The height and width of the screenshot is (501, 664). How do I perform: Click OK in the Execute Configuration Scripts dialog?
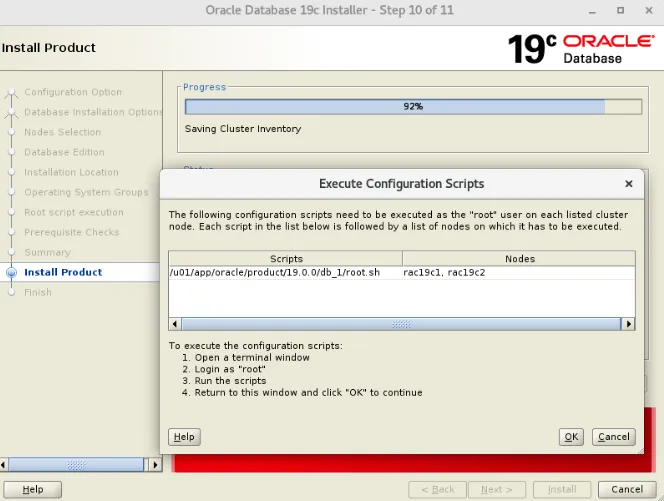tap(571, 437)
